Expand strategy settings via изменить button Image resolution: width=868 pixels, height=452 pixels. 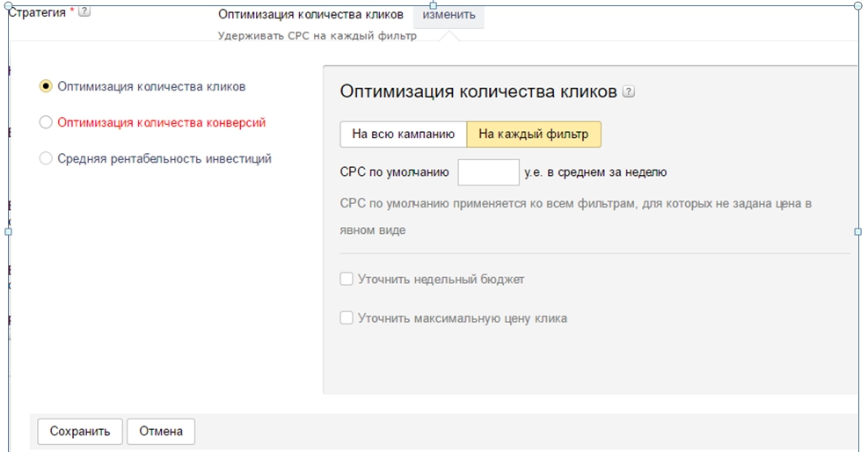point(449,15)
